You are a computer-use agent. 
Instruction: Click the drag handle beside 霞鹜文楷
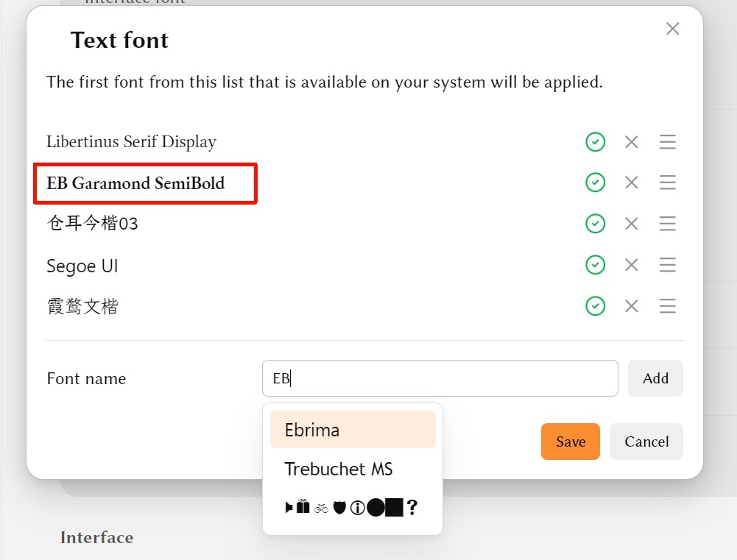click(667, 306)
